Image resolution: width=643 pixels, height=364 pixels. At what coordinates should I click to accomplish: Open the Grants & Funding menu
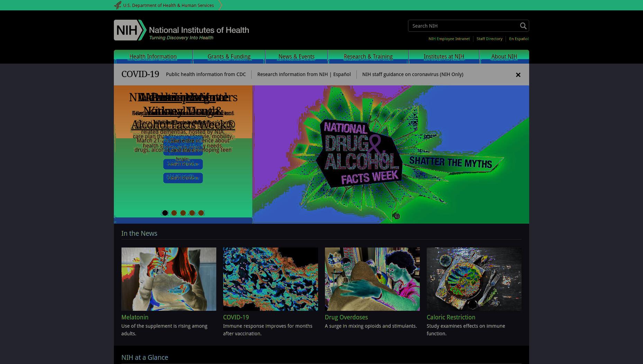tap(229, 57)
